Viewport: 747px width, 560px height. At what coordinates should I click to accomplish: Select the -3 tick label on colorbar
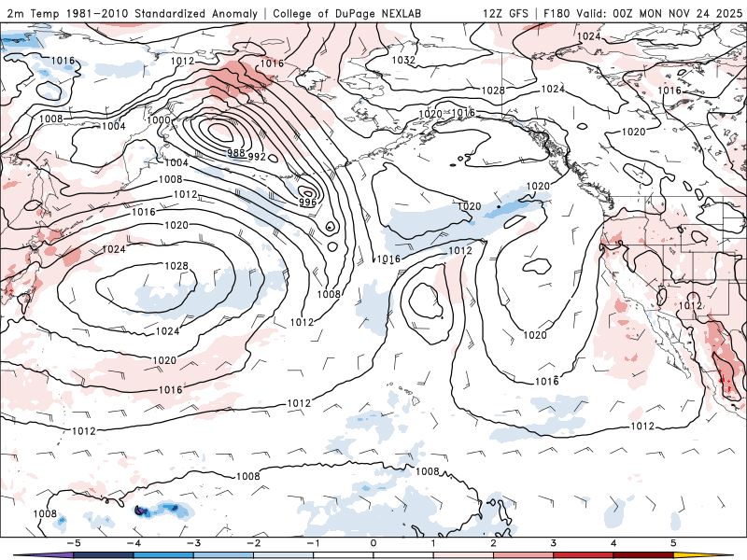pyautogui.click(x=193, y=543)
